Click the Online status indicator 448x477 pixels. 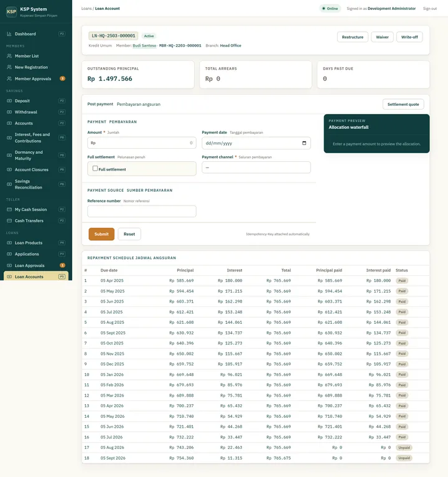tap(330, 9)
